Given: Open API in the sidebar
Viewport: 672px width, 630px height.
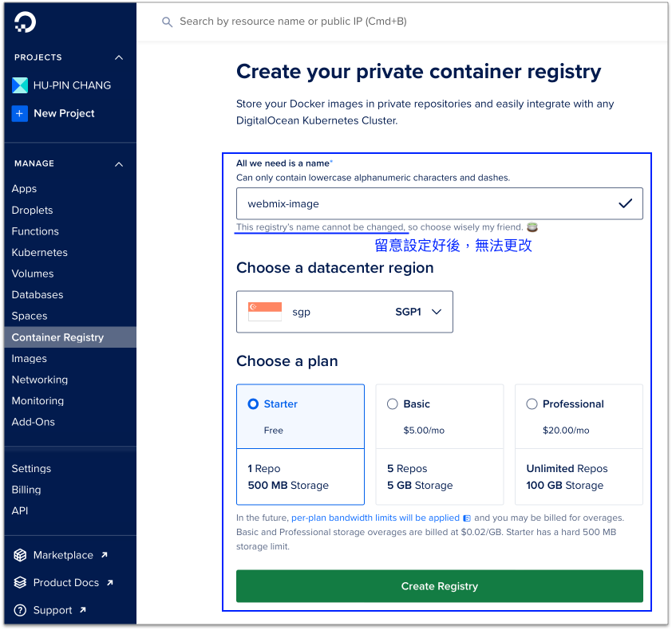Looking at the screenshot, I should [20, 511].
